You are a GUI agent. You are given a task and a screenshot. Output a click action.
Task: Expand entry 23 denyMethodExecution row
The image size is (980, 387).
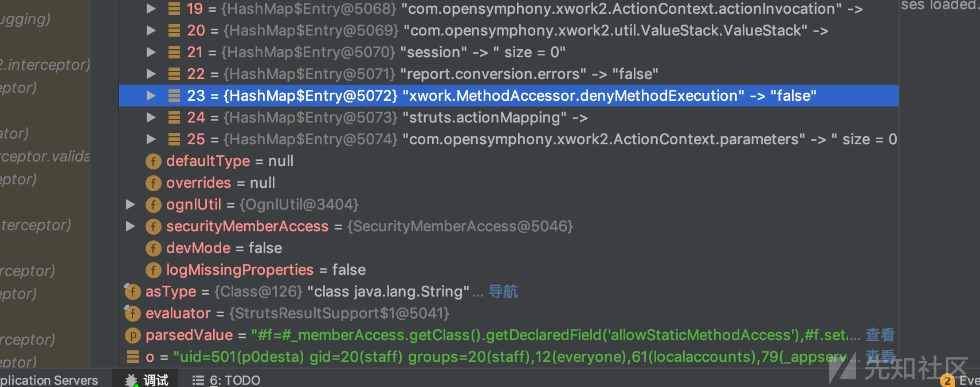[x=151, y=96]
